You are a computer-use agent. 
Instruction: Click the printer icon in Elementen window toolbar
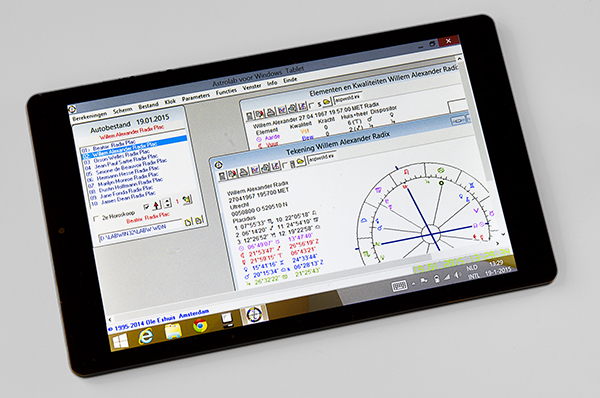(x=271, y=112)
